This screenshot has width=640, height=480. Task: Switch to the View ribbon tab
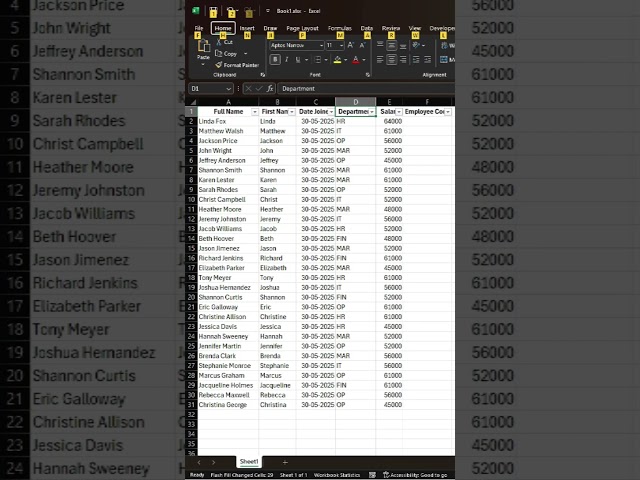coord(415,28)
